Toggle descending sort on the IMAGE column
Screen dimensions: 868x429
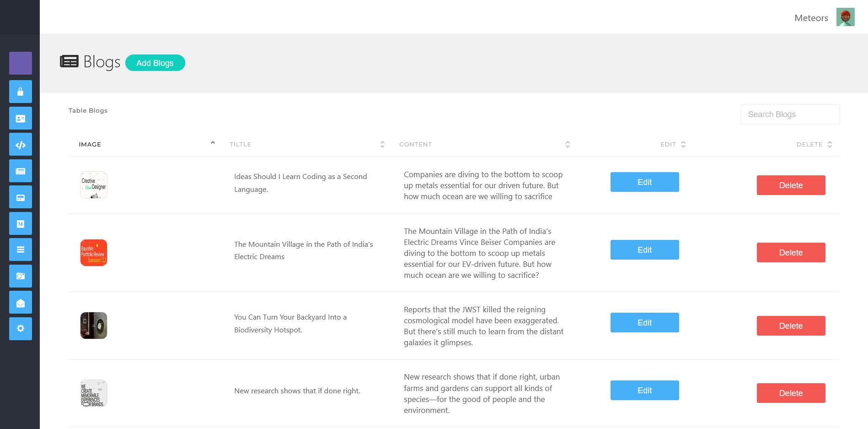point(213,142)
